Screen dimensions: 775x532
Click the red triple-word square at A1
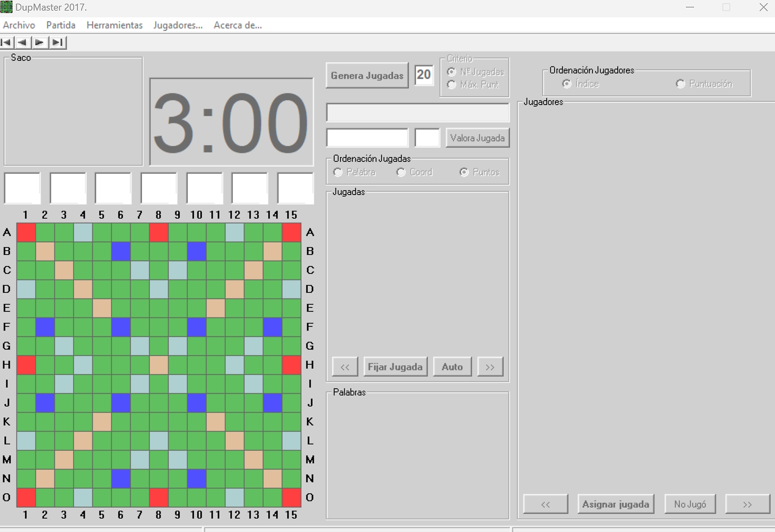pyautogui.click(x=26, y=232)
